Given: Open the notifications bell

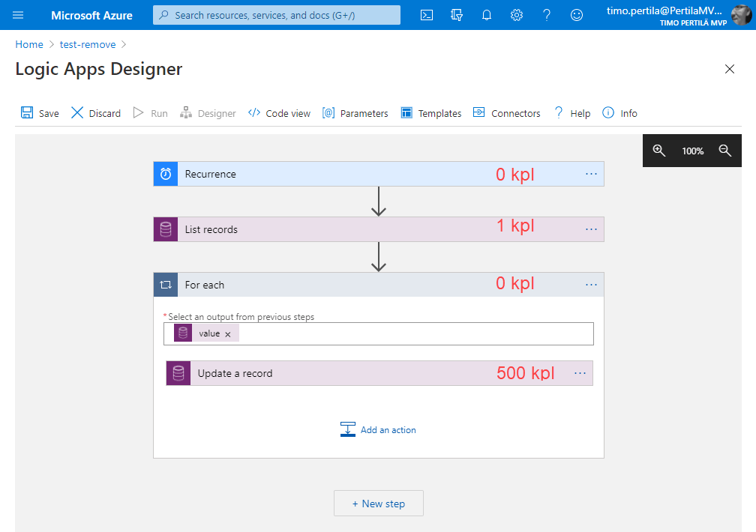Looking at the screenshot, I should click(487, 15).
